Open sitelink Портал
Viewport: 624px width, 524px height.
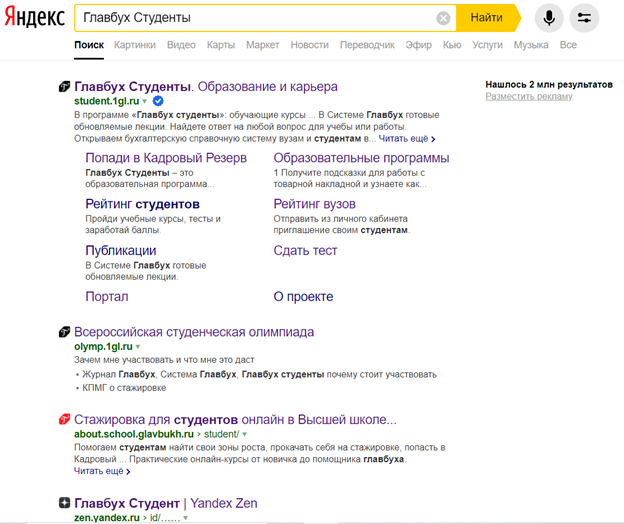107,296
